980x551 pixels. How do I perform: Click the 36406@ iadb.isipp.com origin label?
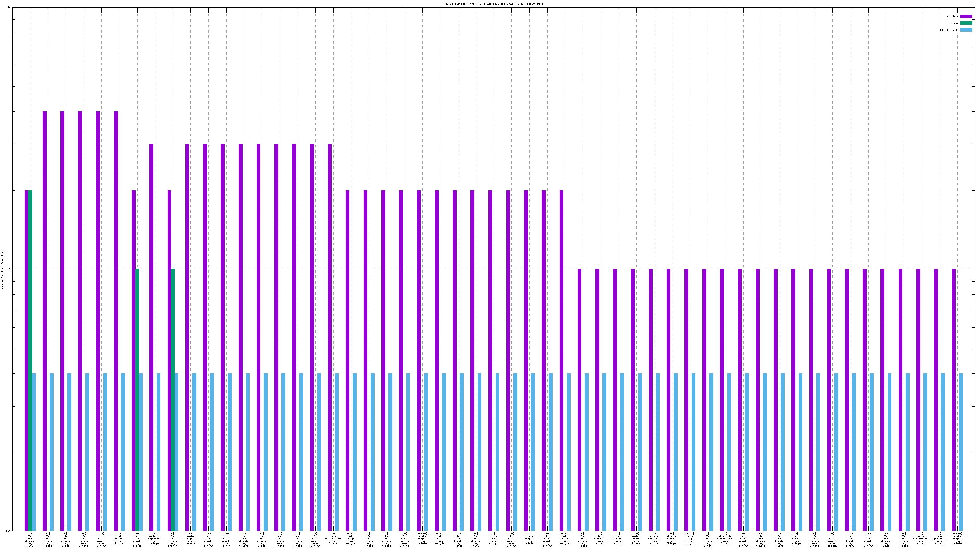point(957,538)
